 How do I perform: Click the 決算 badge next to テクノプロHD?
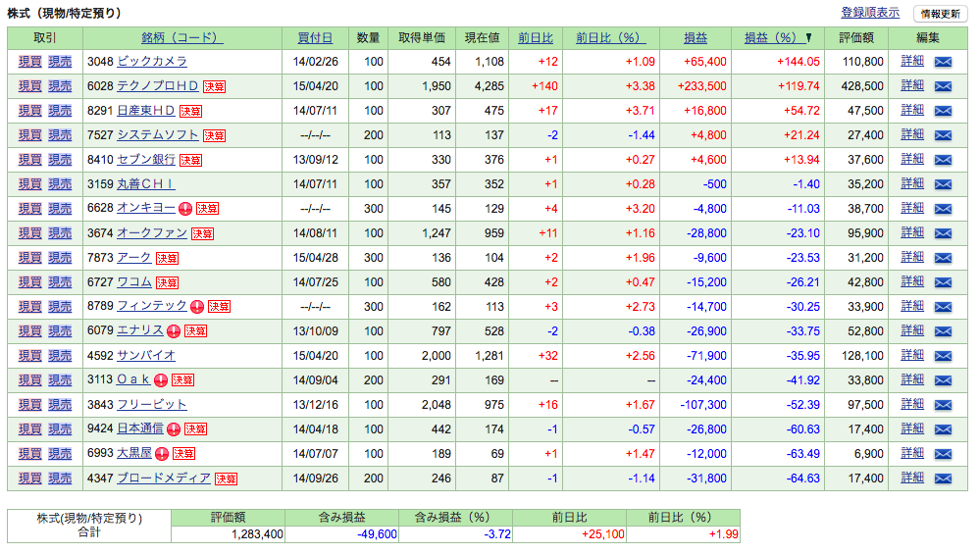click(214, 87)
